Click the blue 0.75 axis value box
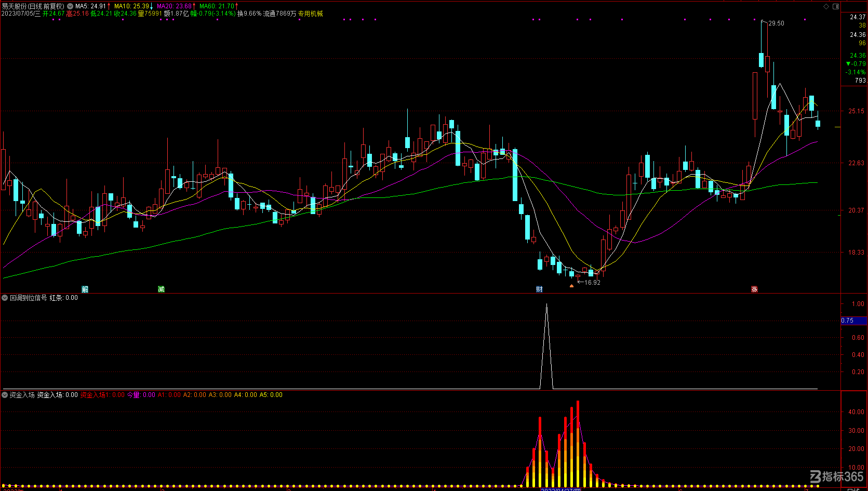The width and height of the screenshot is (868, 491). click(854, 321)
